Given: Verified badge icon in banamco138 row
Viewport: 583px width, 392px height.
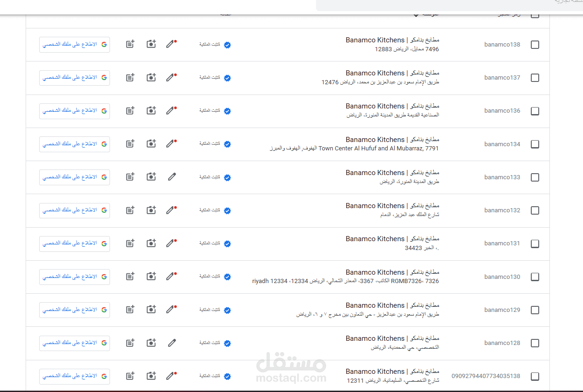Looking at the screenshot, I should tap(227, 45).
